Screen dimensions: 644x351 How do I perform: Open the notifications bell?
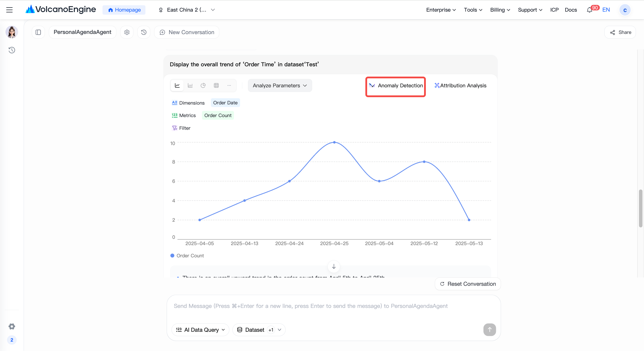click(x=589, y=10)
